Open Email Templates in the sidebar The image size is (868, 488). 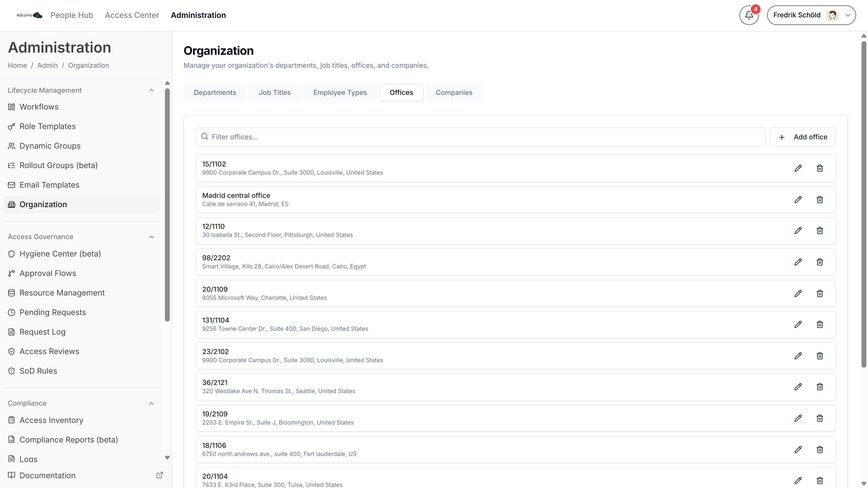pos(82,185)
